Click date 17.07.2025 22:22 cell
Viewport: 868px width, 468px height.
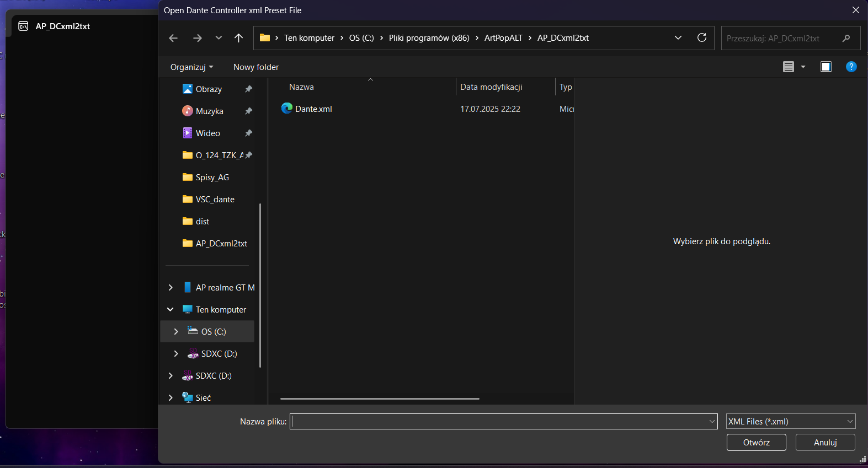point(490,109)
